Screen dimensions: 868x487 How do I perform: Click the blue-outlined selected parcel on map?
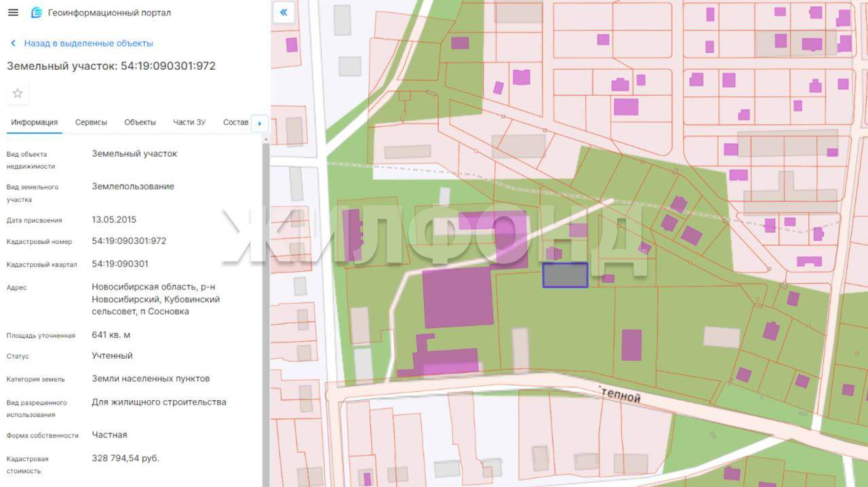(565, 275)
